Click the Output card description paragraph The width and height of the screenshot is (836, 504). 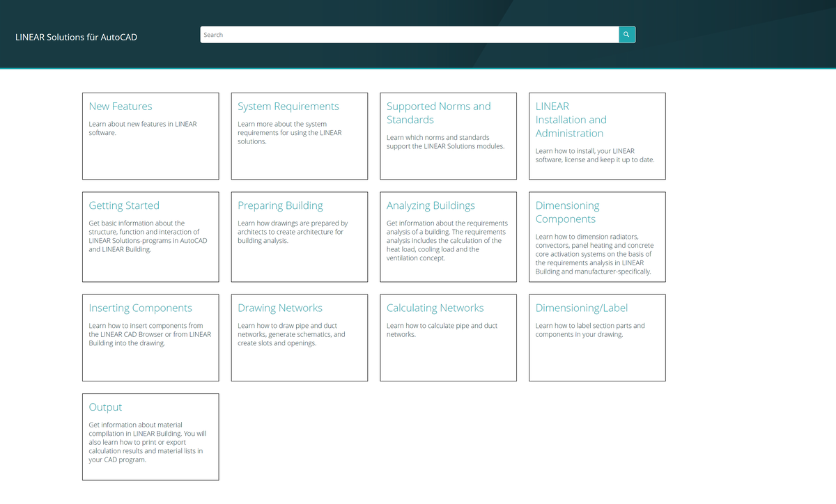coord(147,442)
